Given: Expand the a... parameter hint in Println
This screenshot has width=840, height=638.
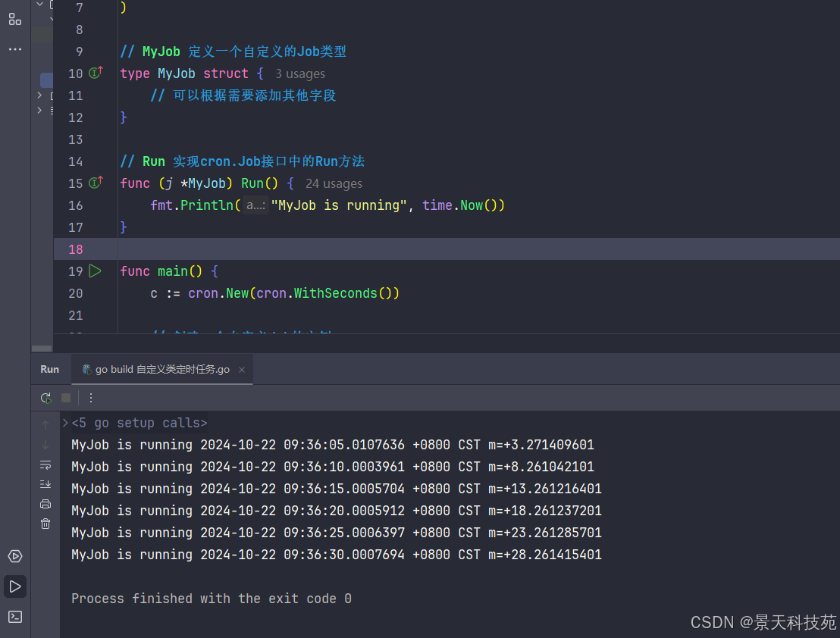Looking at the screenshot, I should point(255,205).
